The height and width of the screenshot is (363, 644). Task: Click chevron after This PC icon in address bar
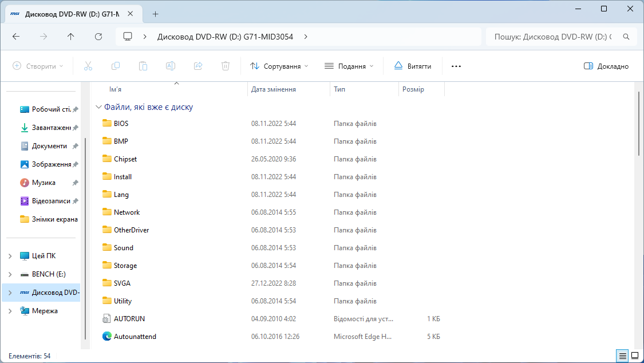point(145,37)
